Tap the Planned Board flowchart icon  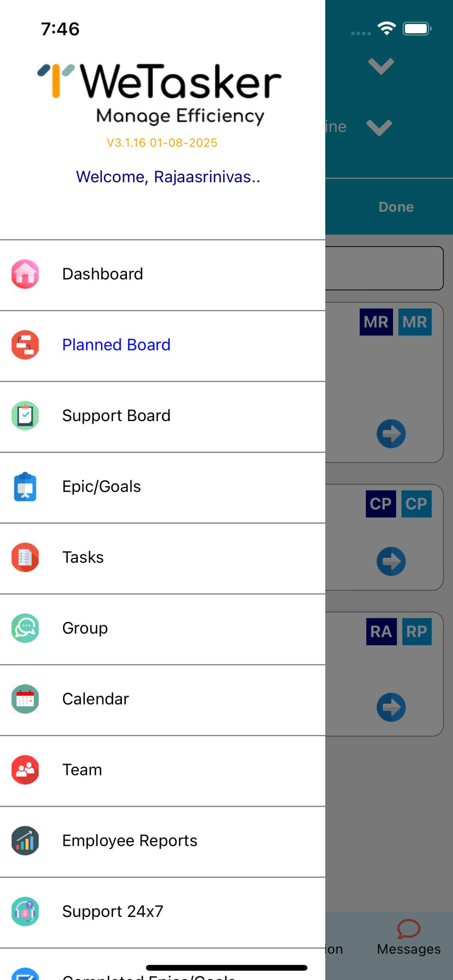[x=25, y=345]
